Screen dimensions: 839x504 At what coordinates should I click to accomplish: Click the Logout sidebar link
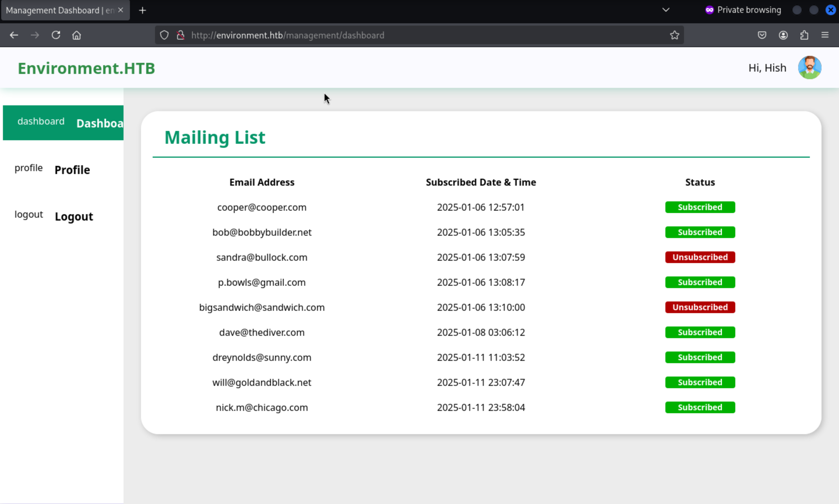pos(74,216)
